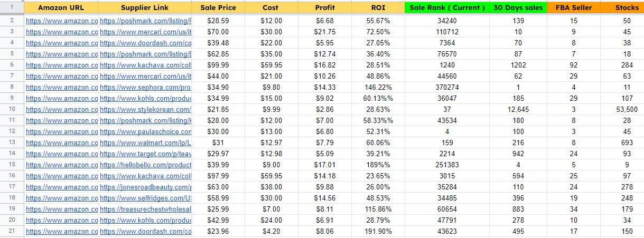Open the hellobello.com product link
644x238 pixels.
tap(145, 165)
